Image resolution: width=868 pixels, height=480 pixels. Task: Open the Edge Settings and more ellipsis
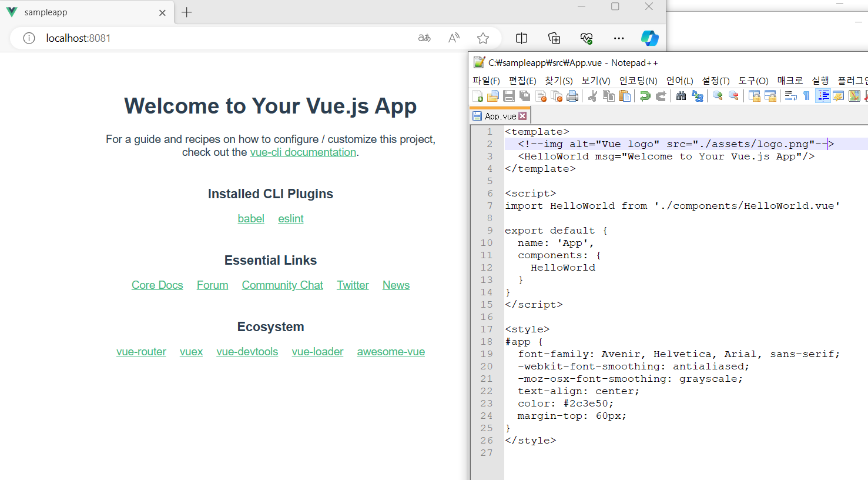(x=619, y=38)
